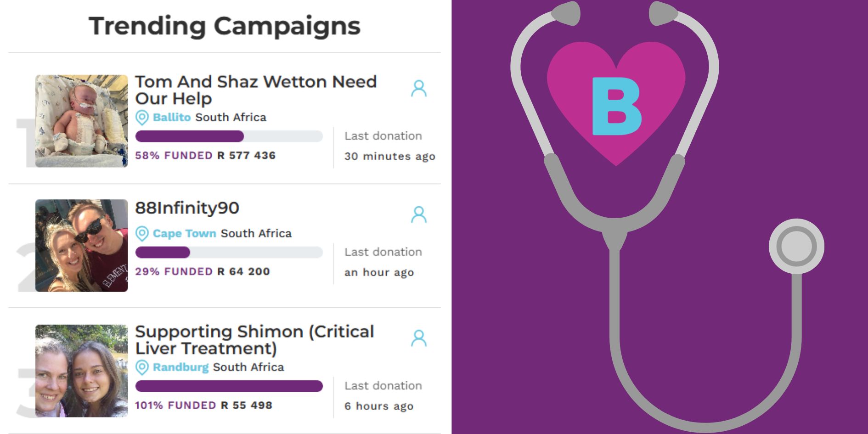Click the Randburg location link
This screenshot has height=434, width=868.
click(x=180, y=367)
